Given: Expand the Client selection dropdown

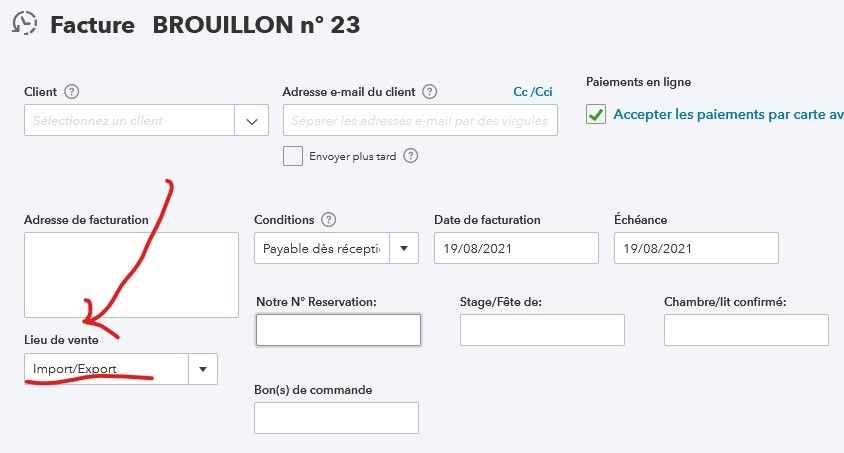Looking at the screenshot, I should point(251,121).
